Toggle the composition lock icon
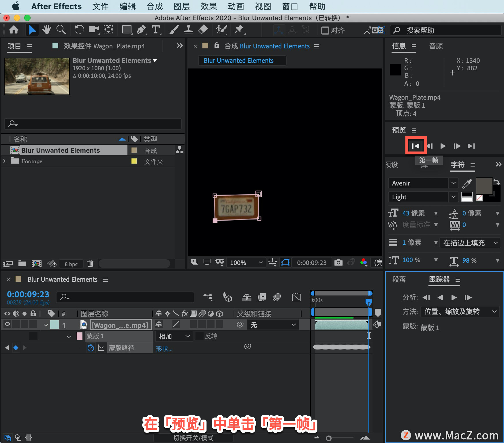Screen dimensions: 504x443 point(217,46)
